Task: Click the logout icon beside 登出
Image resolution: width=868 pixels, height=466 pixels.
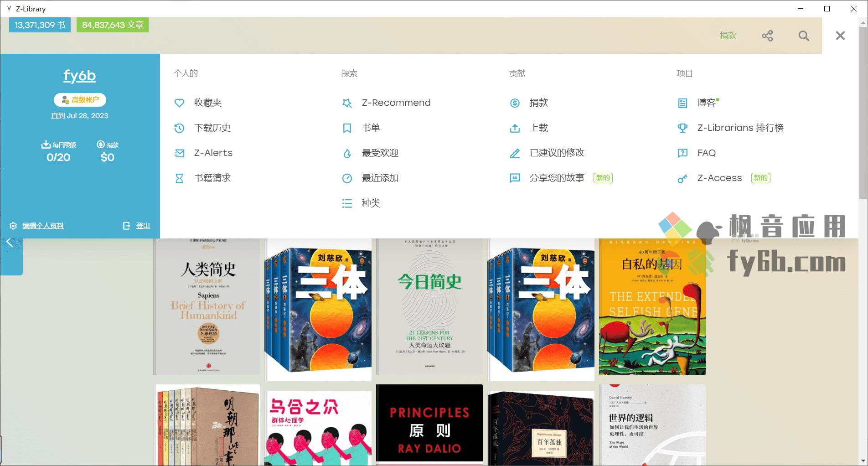Action: (x=127, y=226)
